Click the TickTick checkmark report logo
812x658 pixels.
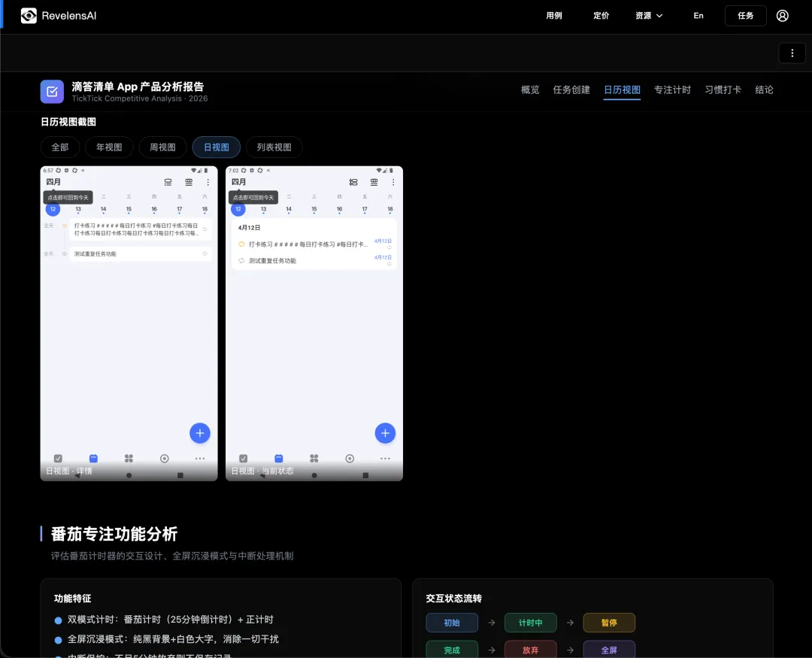(52, 92)
